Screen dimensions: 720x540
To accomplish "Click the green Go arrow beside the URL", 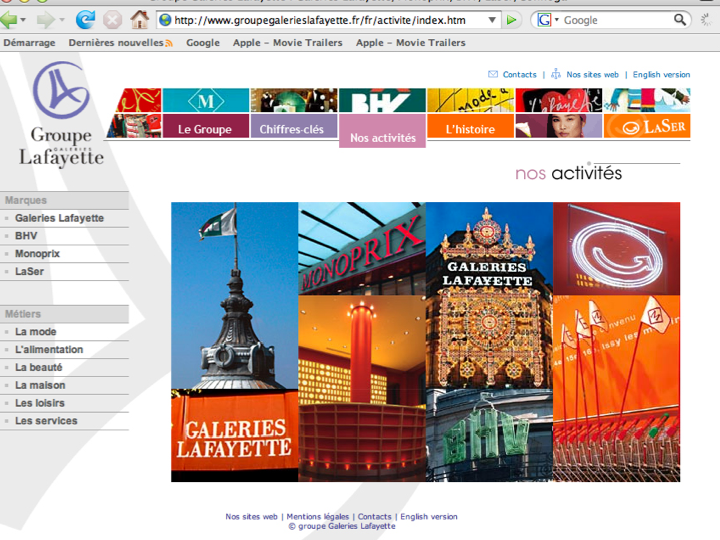I will [511, 20].
